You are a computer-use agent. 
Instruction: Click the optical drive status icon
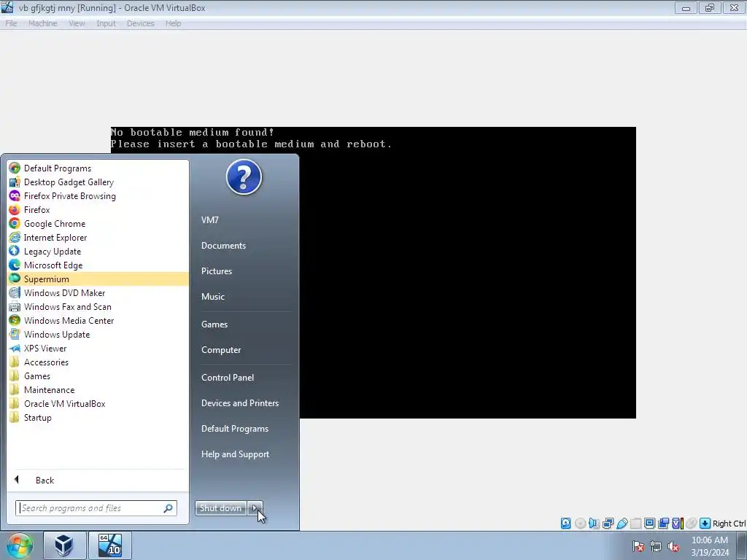point(580,524)
